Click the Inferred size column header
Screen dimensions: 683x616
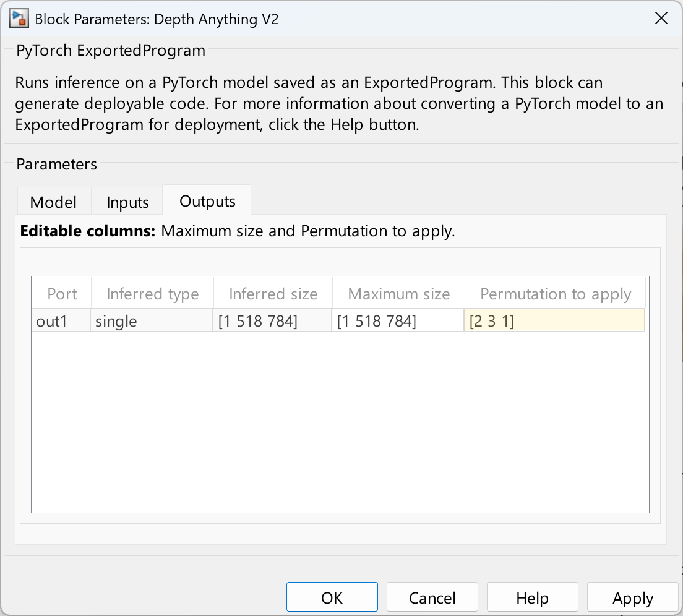point(273,294)
